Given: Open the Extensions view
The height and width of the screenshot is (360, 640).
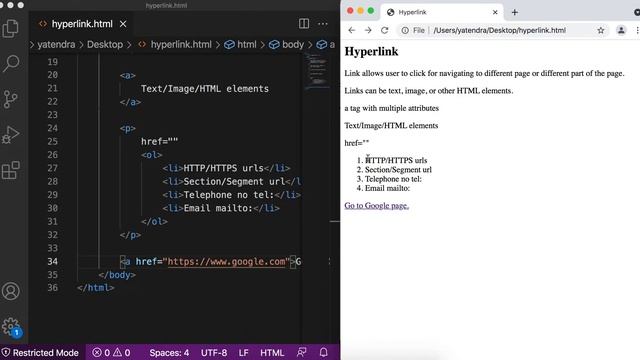Looking at the screenshot, I should 11,170.
